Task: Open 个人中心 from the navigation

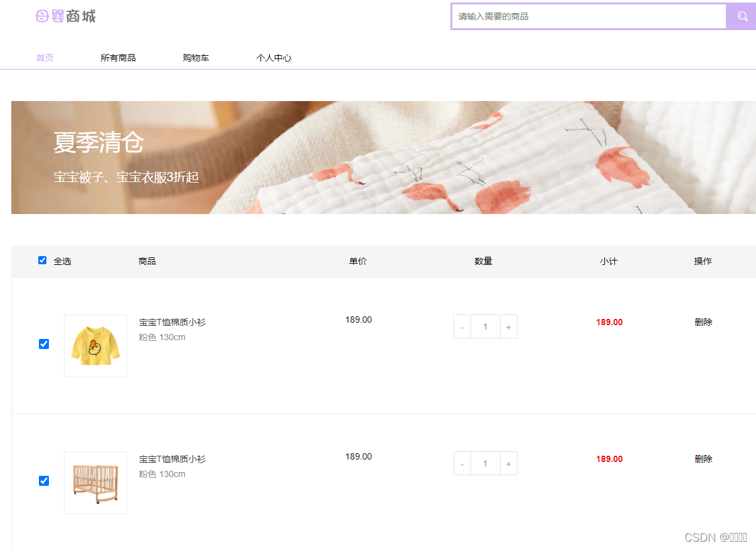Action: (274, 57)
